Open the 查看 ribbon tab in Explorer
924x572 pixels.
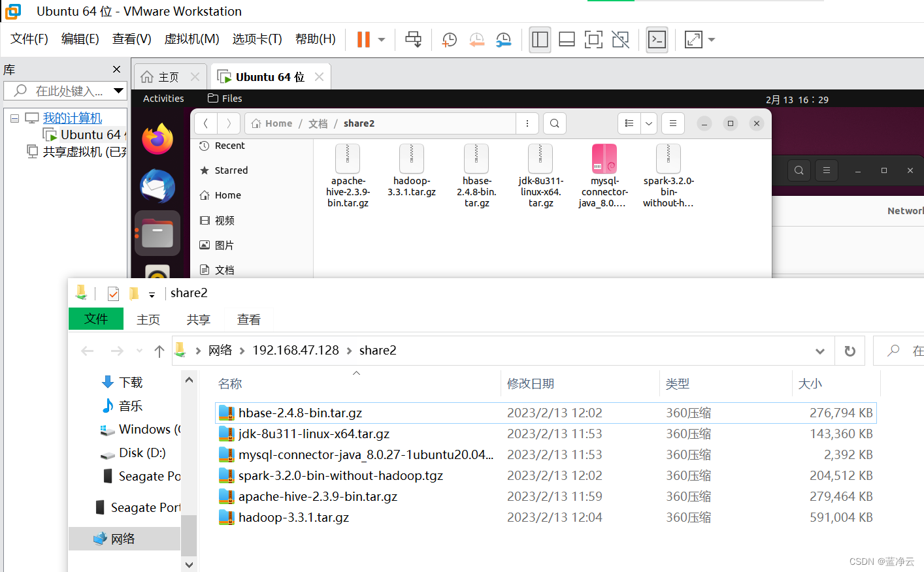pyautogui.click(x=248, y=319)
